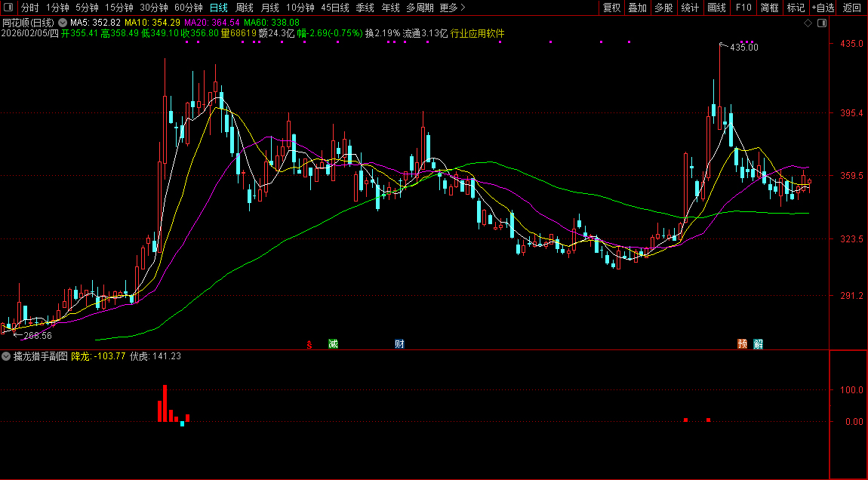Expand the 同花顺(日线) indicator dropdown arrow
Viewport: 868px width, 480px height.
(x=61, y=23)
